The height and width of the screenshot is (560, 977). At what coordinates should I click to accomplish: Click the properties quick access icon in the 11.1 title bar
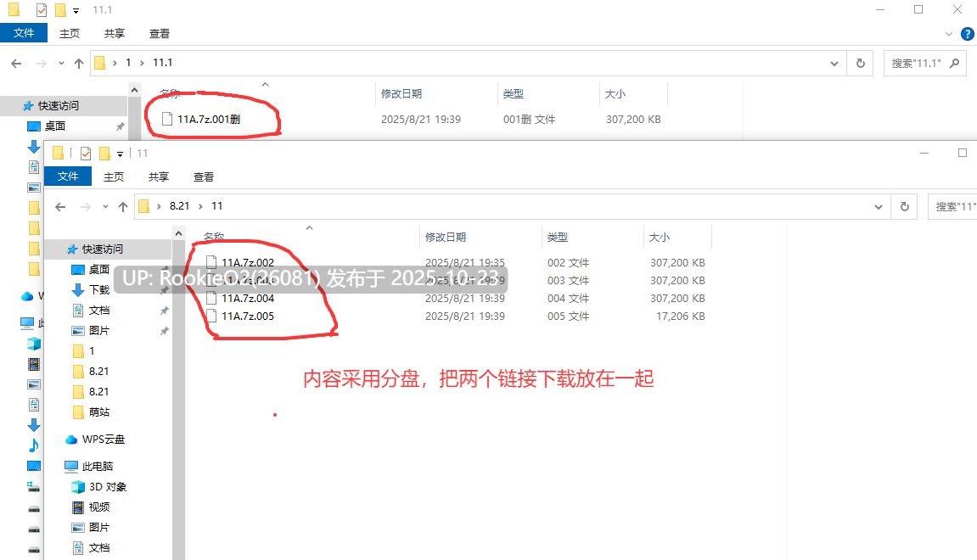(41, 10)
